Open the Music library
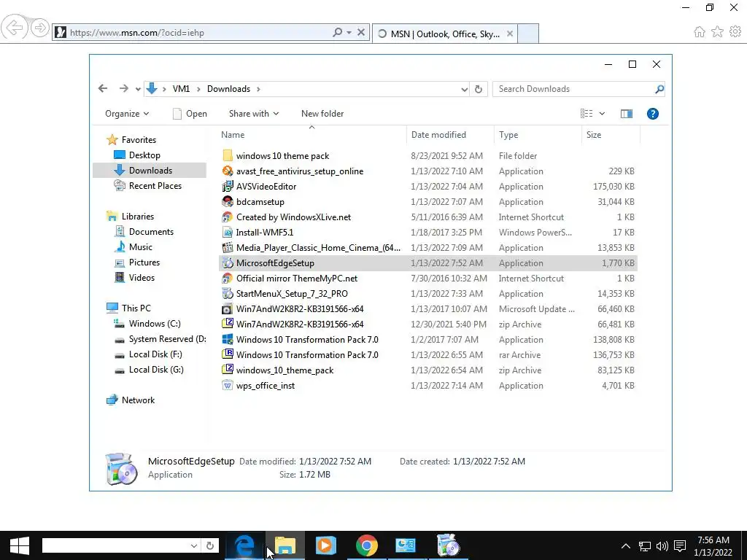Screen dimensions: 747x560 141,246
